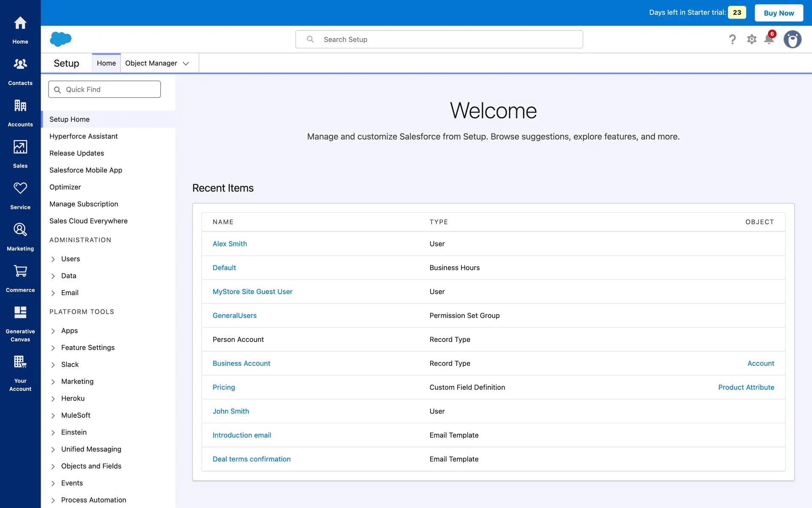
Task: Click the Accounts building icon
Action: click(x=20, y=105)
